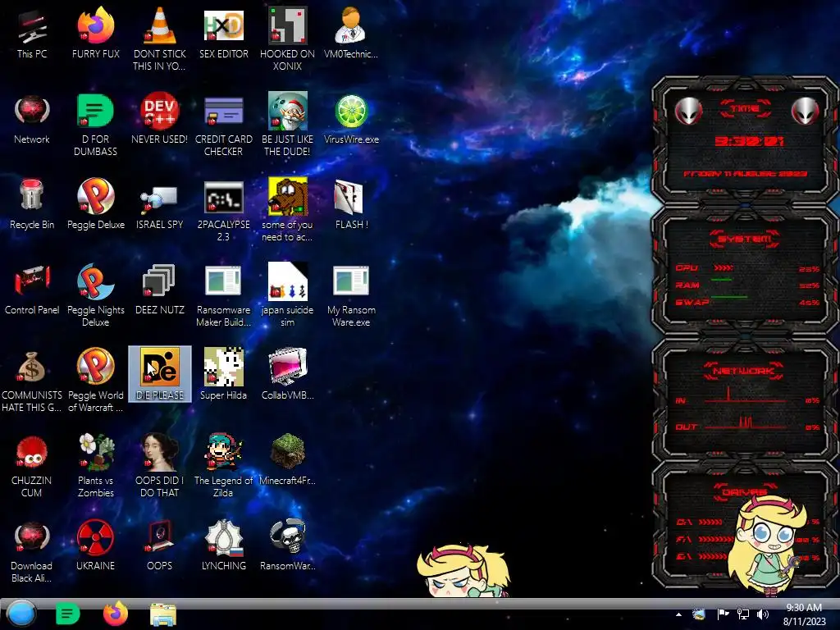The height and width of the screenshot is (630, 840).
Task: Open the green app pinned on the taskbar
Action: click(67, 614)
